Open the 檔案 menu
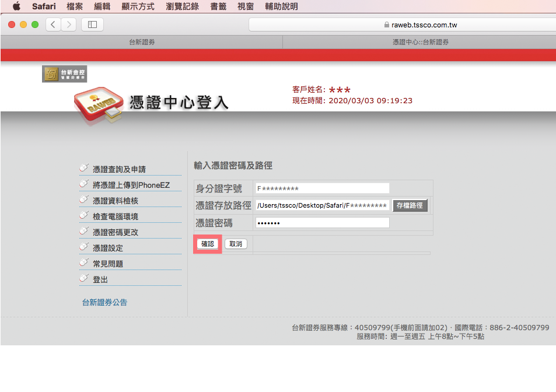The height and width of the screenshot is (392, 556). tap(75, 6)
